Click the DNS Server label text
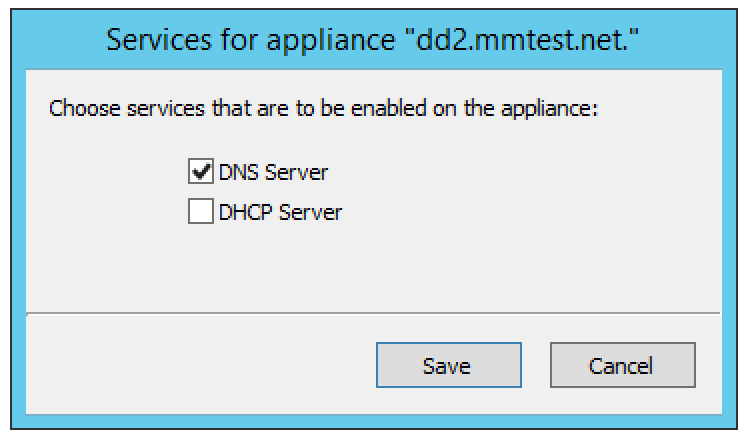750x436 pixels. [x=273, y=172]
